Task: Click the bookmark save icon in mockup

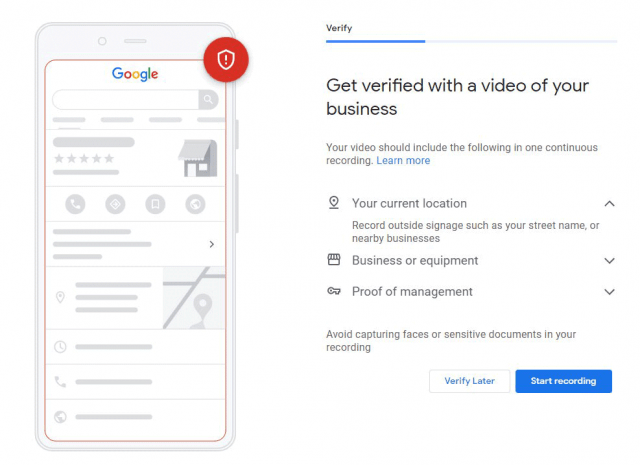Action: (156, 204)
